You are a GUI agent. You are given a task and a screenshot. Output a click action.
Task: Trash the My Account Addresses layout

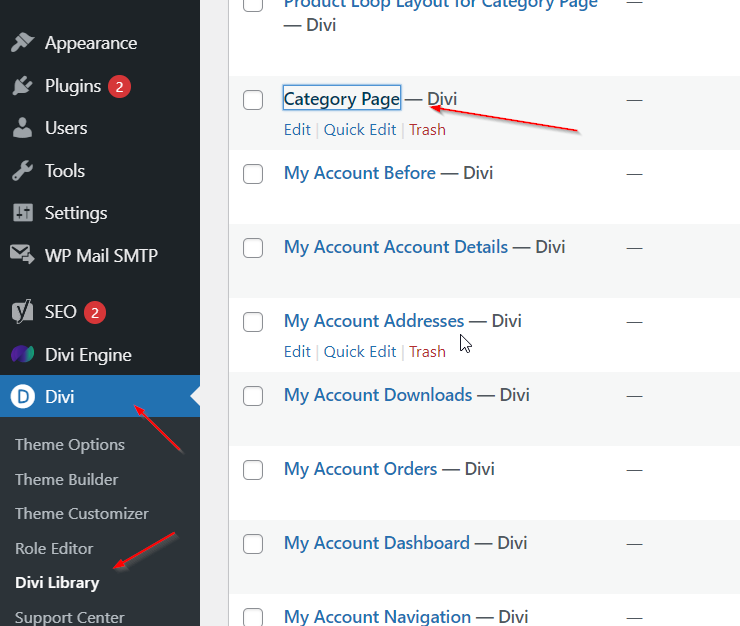pyautogui.click(x=427, y=352)
